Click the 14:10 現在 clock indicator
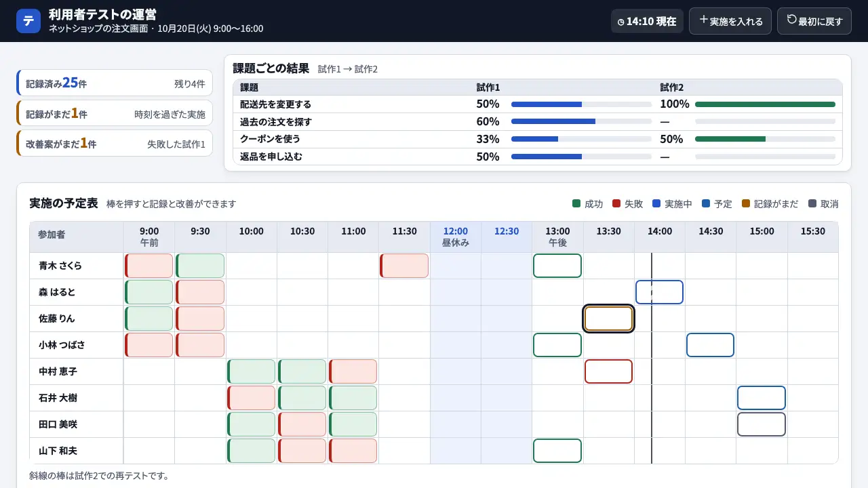This screenshot has width=868, height=488. (x=647, y=21)
